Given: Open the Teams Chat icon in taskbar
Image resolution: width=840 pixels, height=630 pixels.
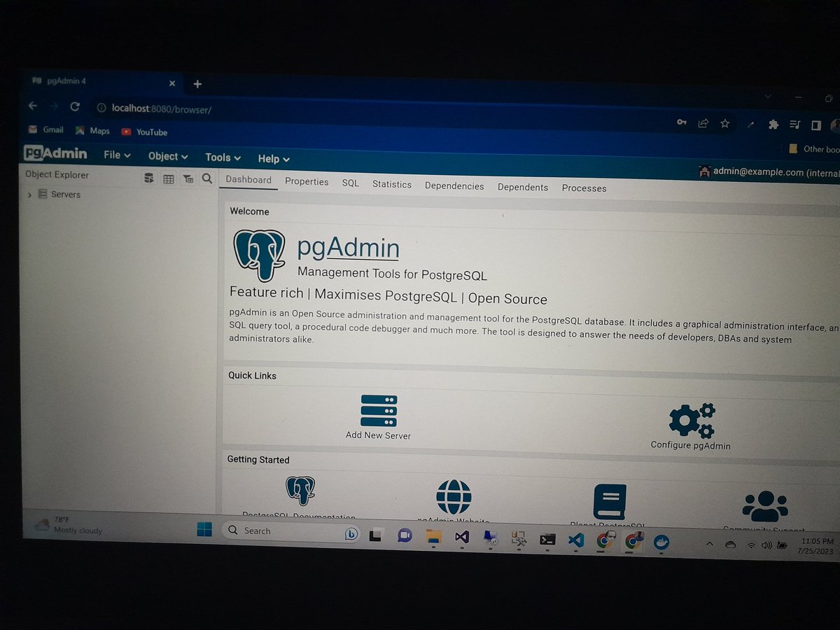Looking at the screenshot, I should (405, 536).
